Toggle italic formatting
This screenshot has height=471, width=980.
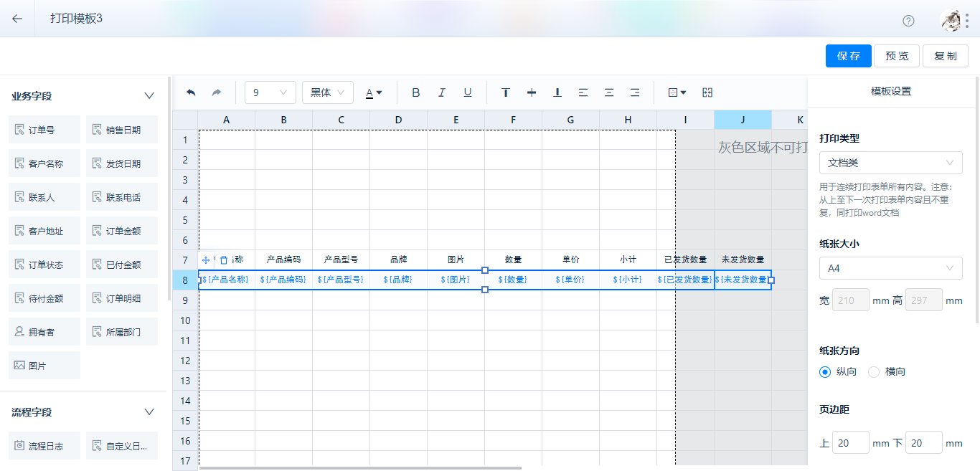442,92
